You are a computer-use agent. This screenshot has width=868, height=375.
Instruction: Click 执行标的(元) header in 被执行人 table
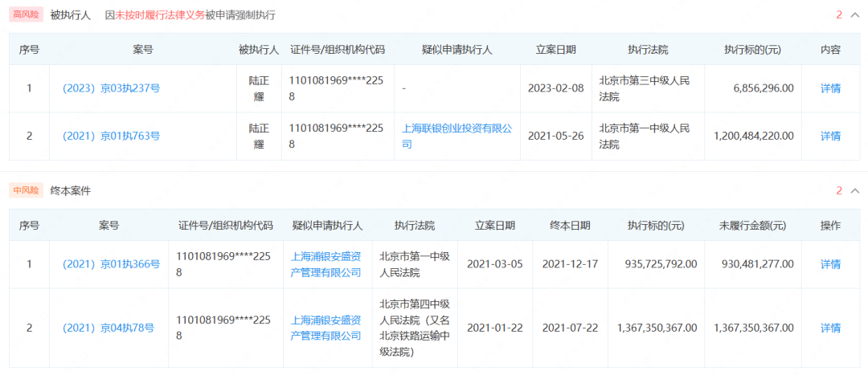click(752, 49)
